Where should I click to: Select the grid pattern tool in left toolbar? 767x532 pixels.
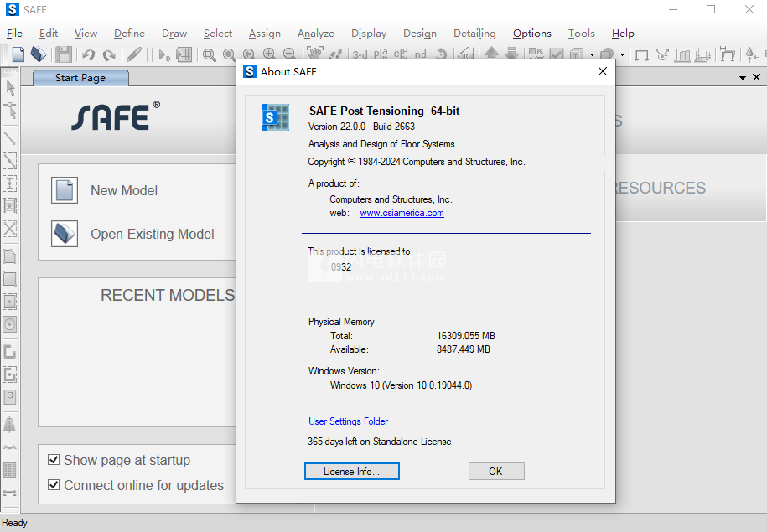coord(10,470)
